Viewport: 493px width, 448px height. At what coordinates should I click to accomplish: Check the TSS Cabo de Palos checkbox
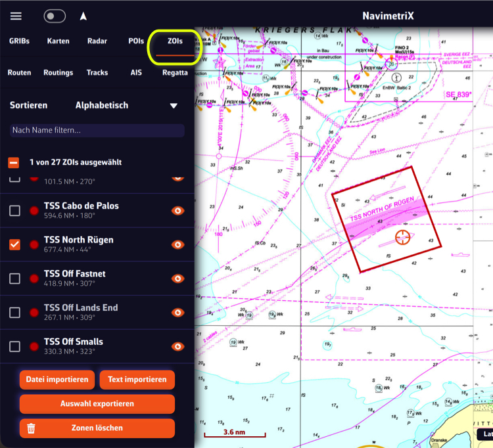14,210
